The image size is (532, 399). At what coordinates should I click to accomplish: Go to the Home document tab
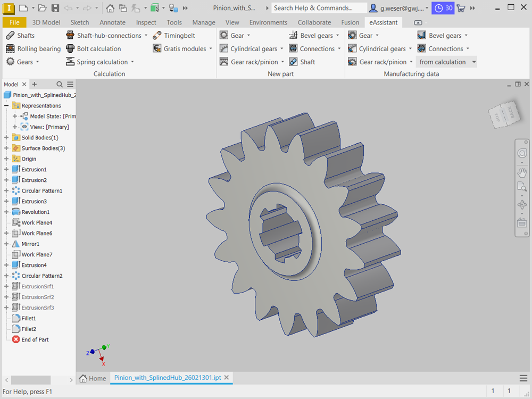(x=93, y=378)
